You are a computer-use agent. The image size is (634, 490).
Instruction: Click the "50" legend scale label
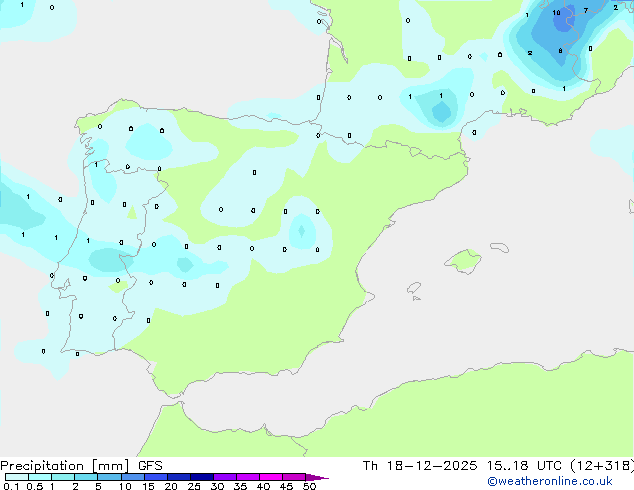click(x=310, y=486)
